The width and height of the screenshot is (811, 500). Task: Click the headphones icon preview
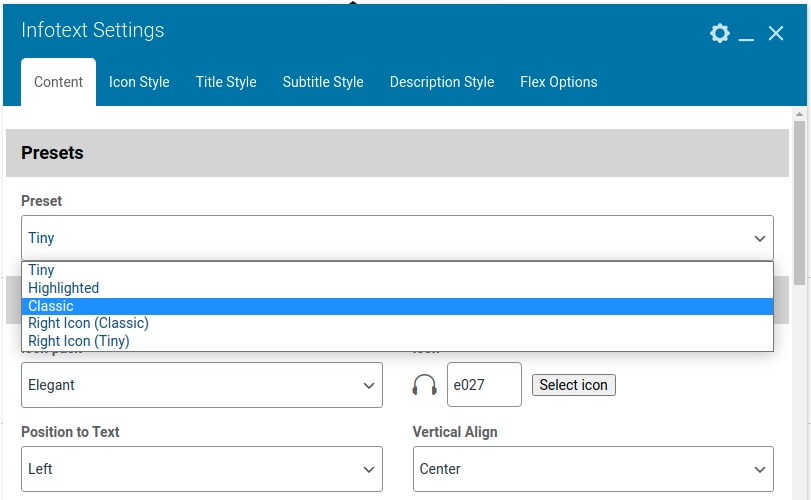pos(425,385)
